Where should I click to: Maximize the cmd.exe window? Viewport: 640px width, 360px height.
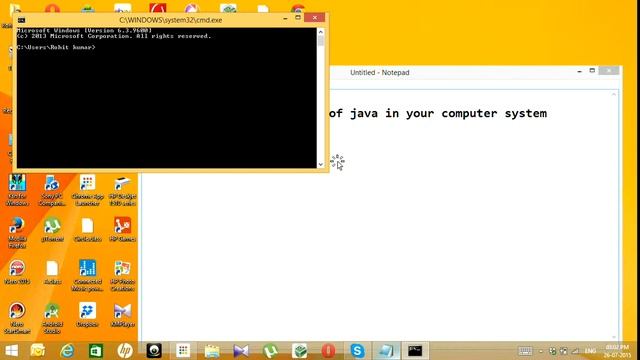[x=298, y=18]
